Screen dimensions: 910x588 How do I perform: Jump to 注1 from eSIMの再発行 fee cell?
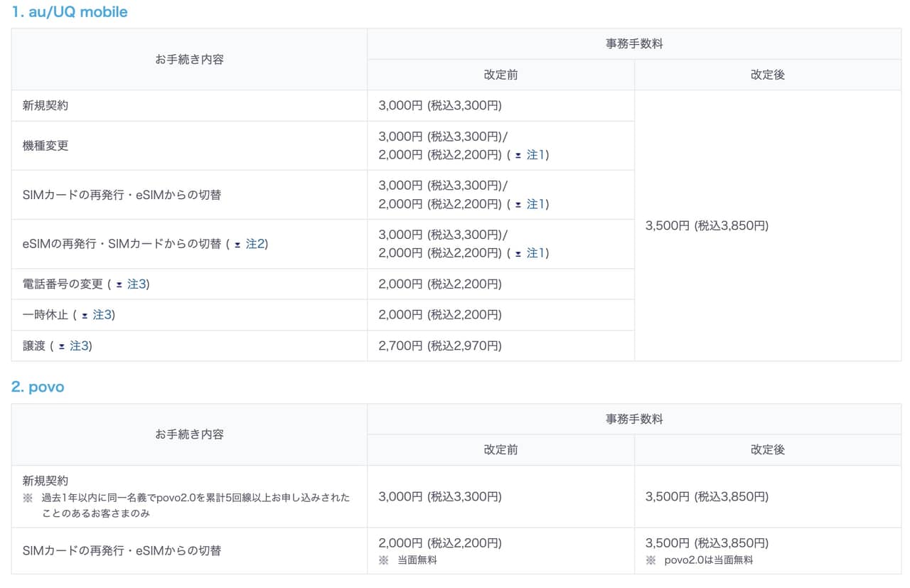point(535,253)
